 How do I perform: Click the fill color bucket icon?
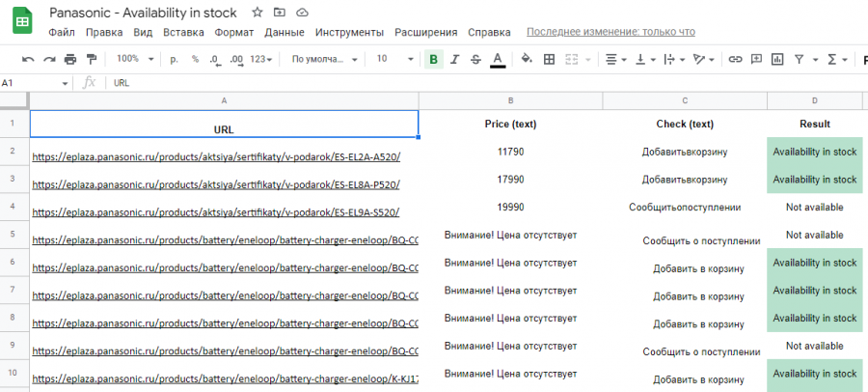tap(527, 59)
